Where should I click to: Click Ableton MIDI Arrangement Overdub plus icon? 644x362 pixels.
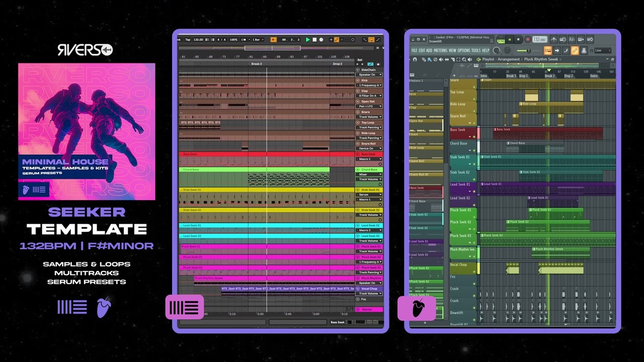[331, 40]
